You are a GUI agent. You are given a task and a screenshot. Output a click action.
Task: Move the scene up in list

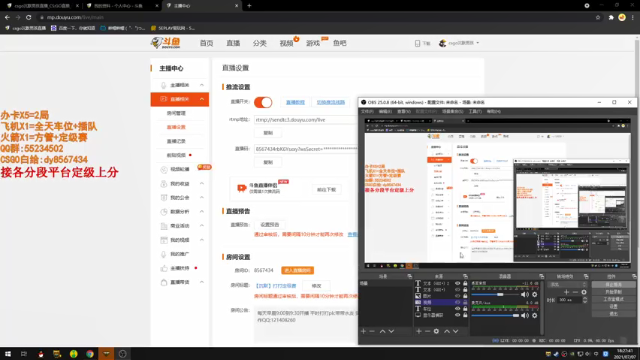tap(382, 331)
